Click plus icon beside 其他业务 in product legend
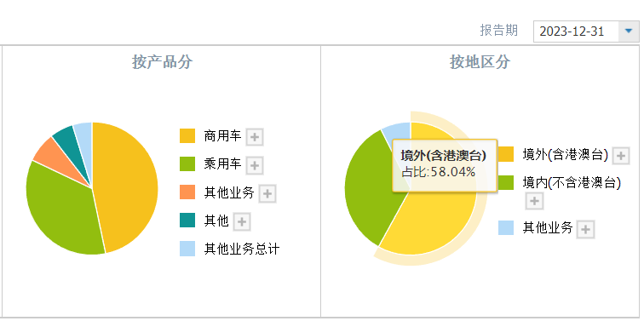The height and width of the screenshot is (321, 644). (x=267, y=194)
